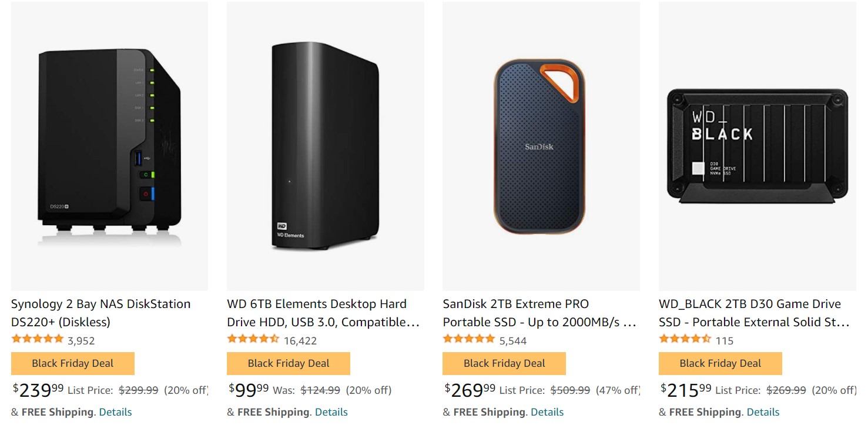Click the WD 6TB Elements Desktop title
Image resolution: width=868 pixels, height=445 pixels.
pos(323,313)
